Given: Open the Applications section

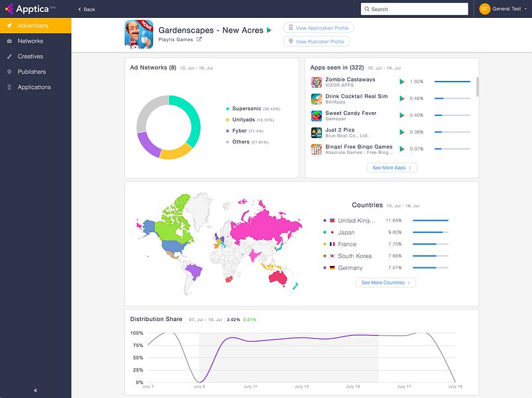Looking at the screenshot, I should point(36,88).
